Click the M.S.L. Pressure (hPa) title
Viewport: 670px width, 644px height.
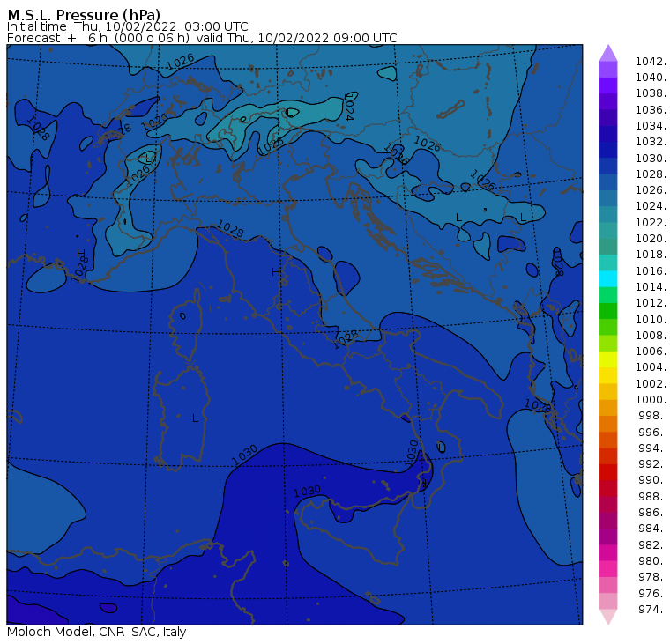(84, 14)
